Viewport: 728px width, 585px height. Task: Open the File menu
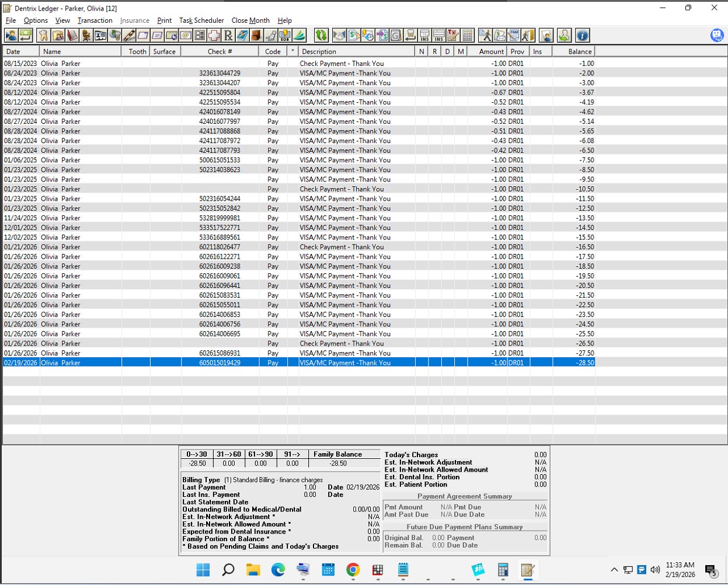point(11,20)
